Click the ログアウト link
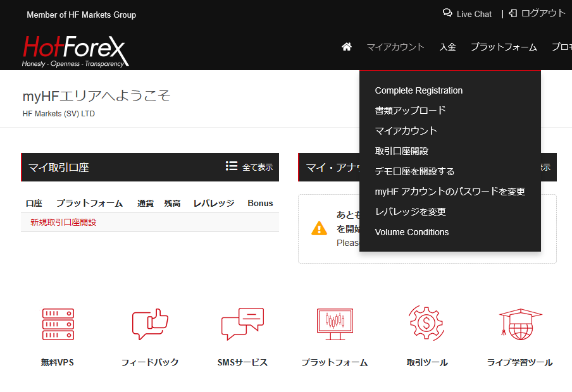 click(x=543, y=13)
